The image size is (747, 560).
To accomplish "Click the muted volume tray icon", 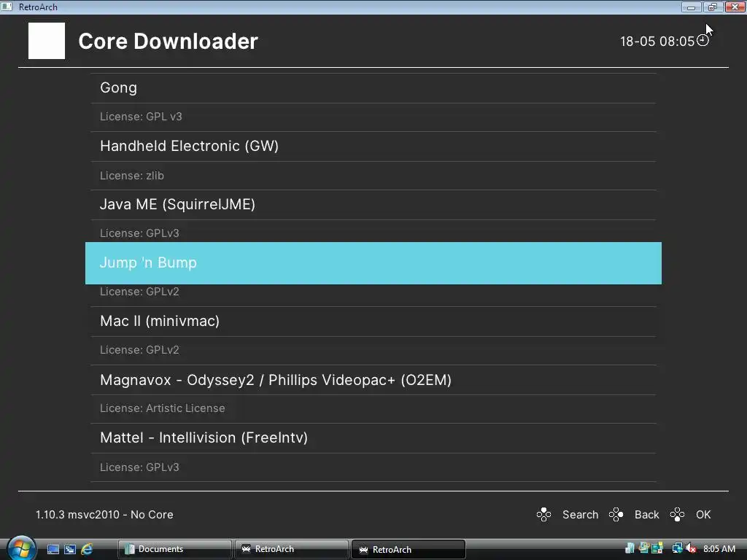I will tap(692, 548).
